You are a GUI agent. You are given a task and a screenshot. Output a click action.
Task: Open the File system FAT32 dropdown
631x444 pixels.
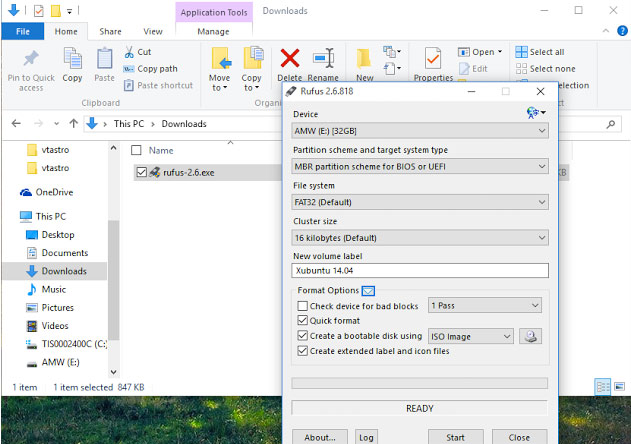click(x=420, y=202)
